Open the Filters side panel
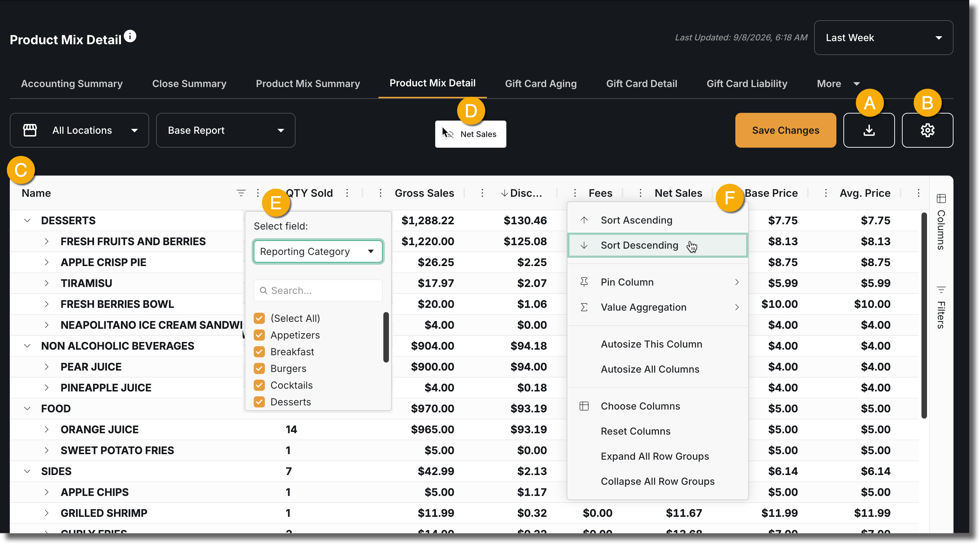 941,307
